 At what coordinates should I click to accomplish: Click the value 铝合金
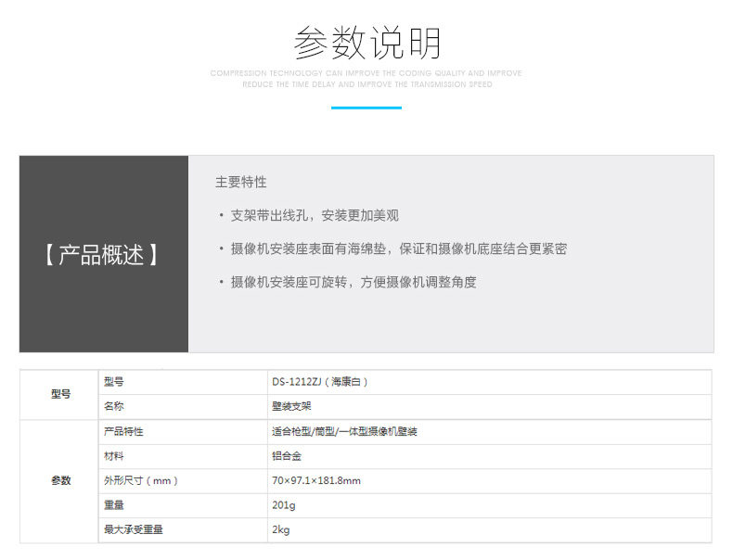tap(287, 456)
